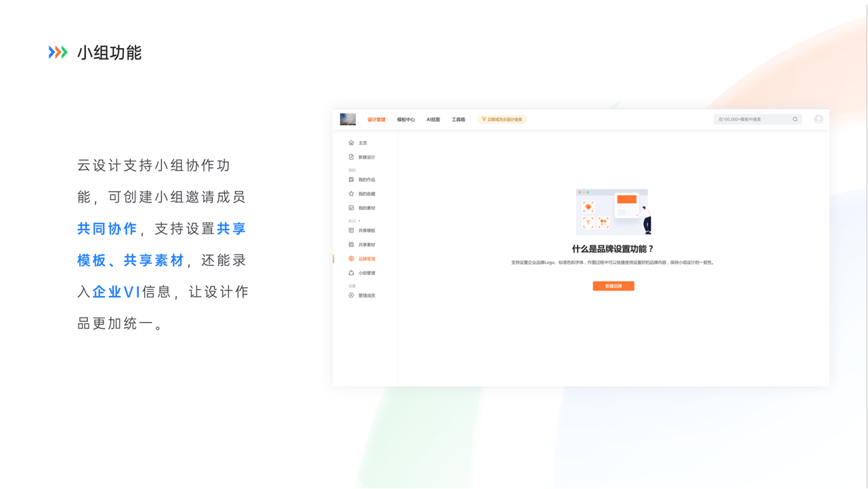The height and width of the screenshot is (489, 868).
Task: Select the 设计管理 tab
Action: pos(376,120)
